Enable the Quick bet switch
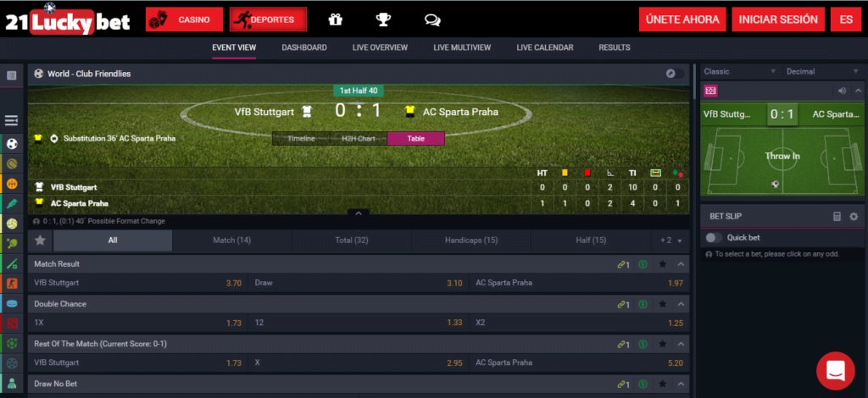 click(x=714, y=238)
